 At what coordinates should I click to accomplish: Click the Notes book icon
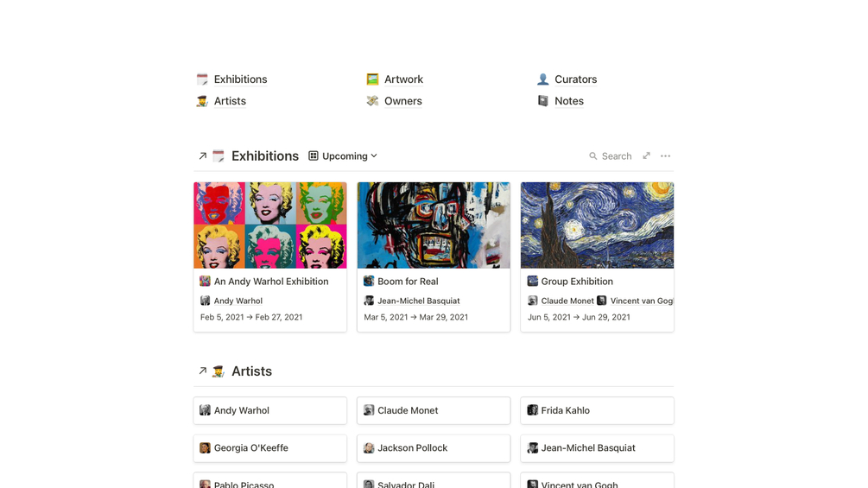coord(543,101)
